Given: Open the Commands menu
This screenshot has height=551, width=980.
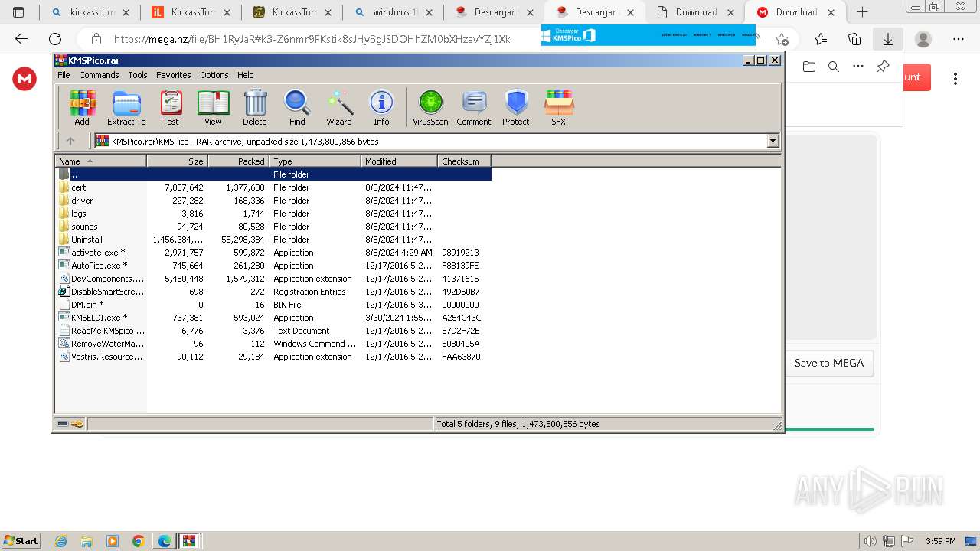Looking at the screenshot, I should 99,75.
